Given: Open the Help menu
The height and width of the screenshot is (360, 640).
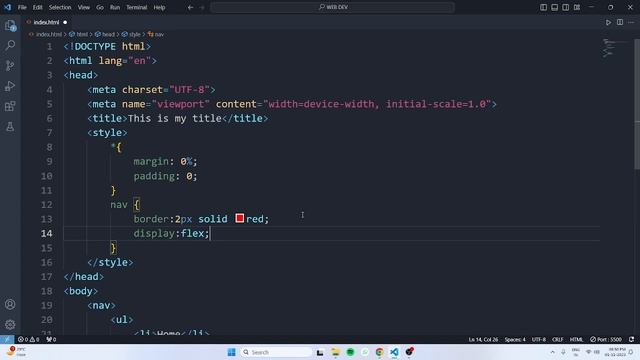Looking at the screenshot, I should (159, 7).
